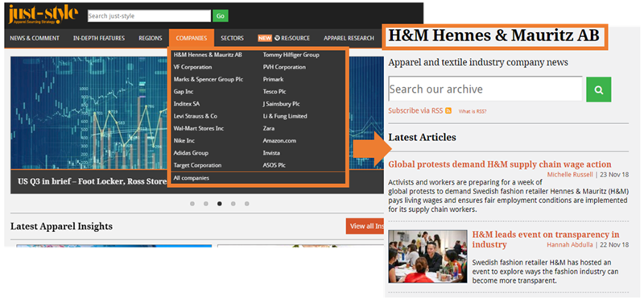
Task: Click the just-style logo
Action: point(43,15)
